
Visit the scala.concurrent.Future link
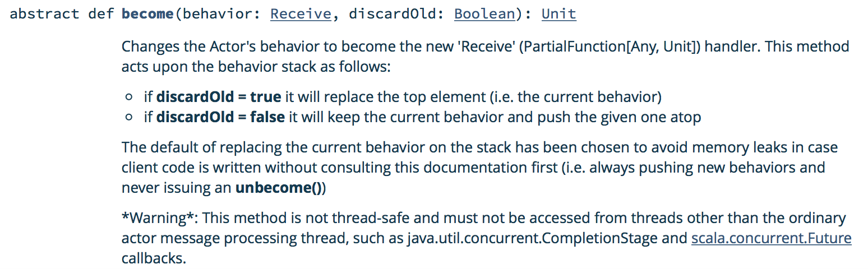[x=771, y=238]
